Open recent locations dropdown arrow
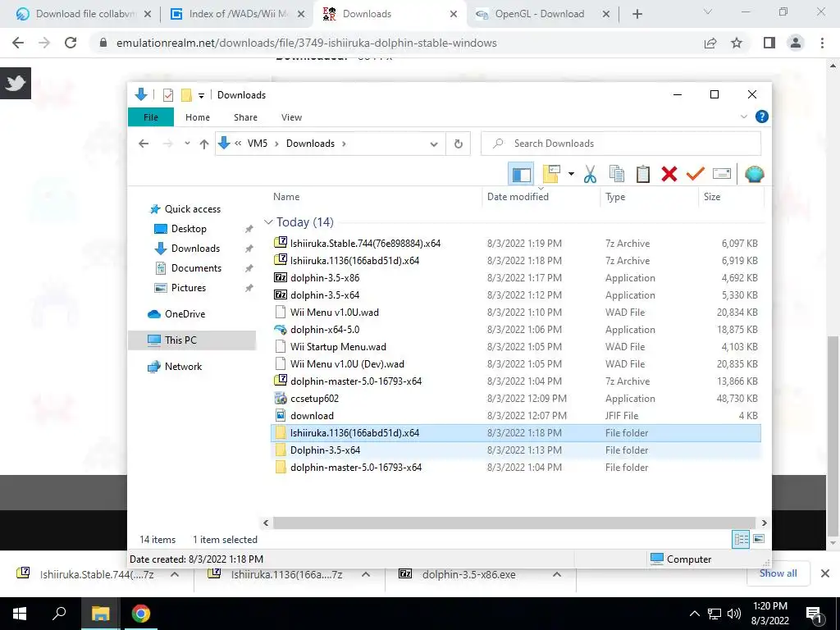The width and height of the screenshot is (840, 630). [187, 144]
